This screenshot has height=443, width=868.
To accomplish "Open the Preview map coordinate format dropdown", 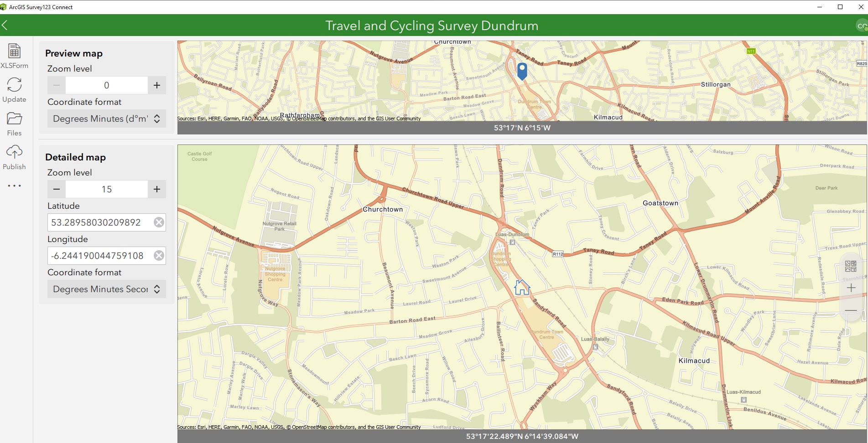I will [x=106, y=118].
